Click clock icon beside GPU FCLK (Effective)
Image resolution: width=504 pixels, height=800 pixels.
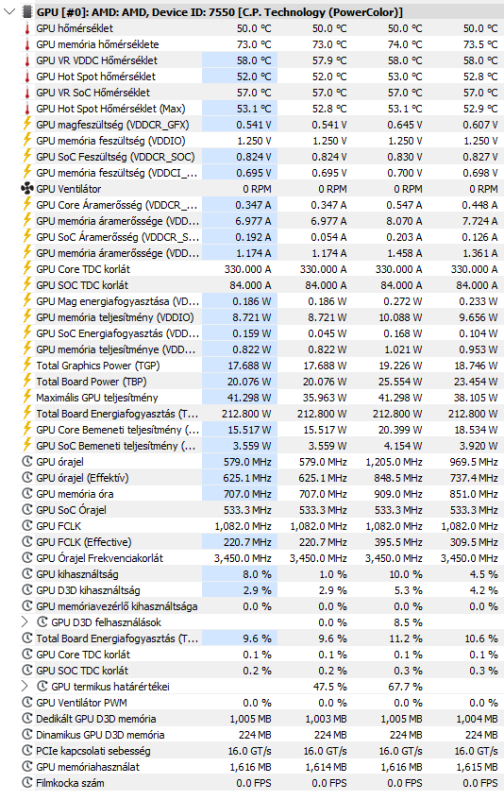27,542
